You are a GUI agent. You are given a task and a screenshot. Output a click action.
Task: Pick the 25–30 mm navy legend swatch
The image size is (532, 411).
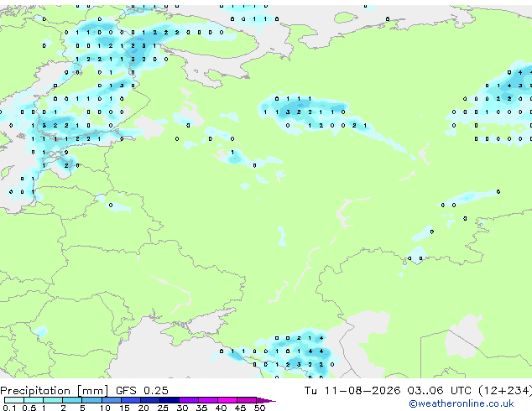tap(170, 400)
